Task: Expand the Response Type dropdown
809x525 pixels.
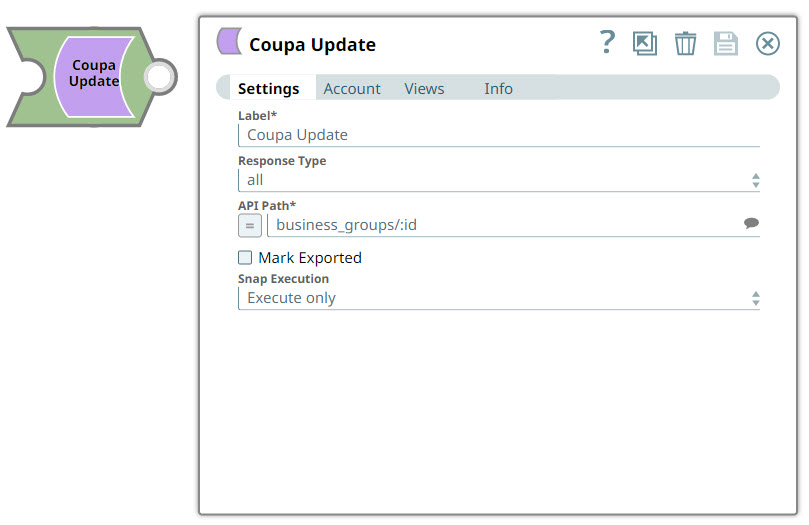Action: (498, 180)
